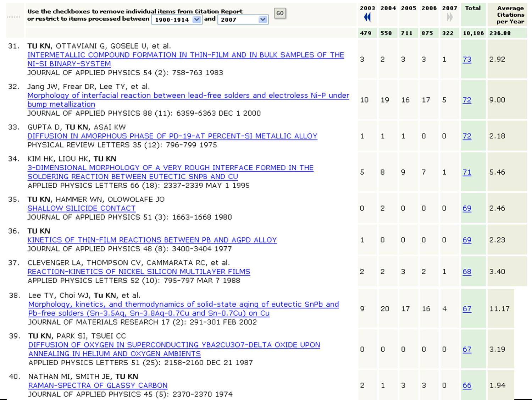Open Diffusion of oxygen in superconducting YBA2CU3O7 article
This screenshot has height=400, width=532.
174,349
